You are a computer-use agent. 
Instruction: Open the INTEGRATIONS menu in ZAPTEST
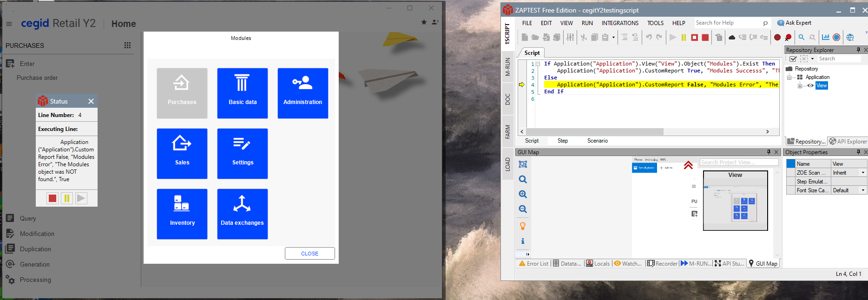[620, 23]
